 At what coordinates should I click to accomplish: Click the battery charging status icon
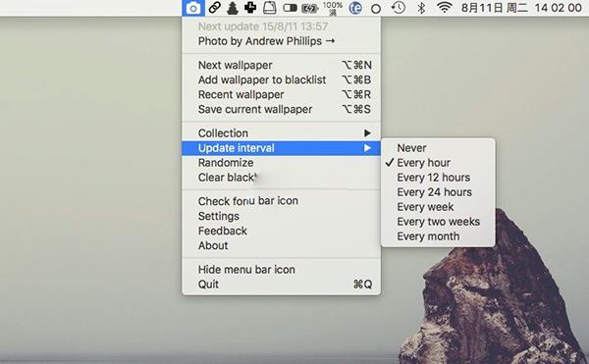(310, 8)
